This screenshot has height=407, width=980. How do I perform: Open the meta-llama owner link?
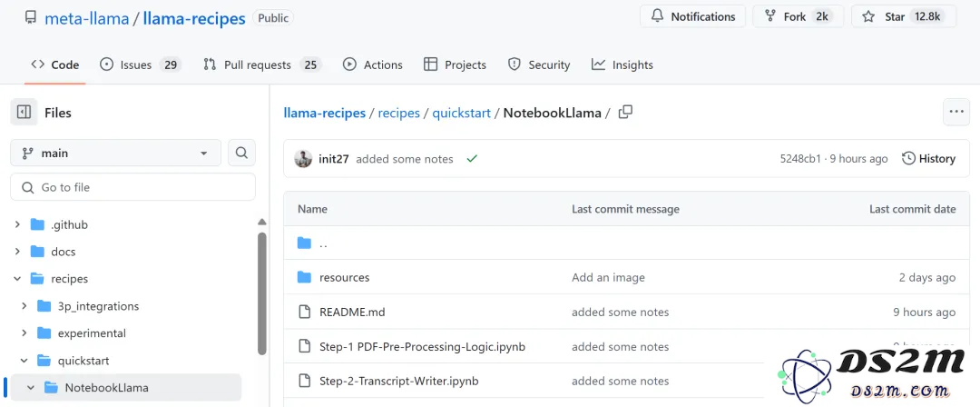pos(85,18)
